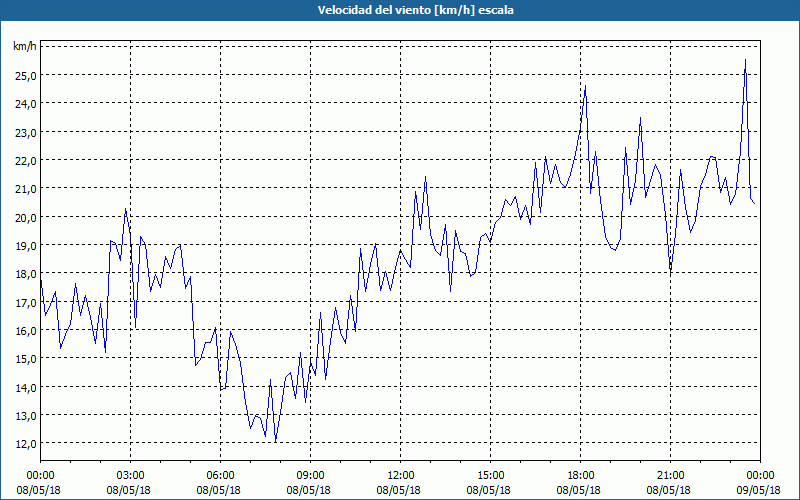This screenshot has height=500, width=800.
Task: Click the 12:00 time axis label
Action: pyautogui.click(x=401, y=476)
